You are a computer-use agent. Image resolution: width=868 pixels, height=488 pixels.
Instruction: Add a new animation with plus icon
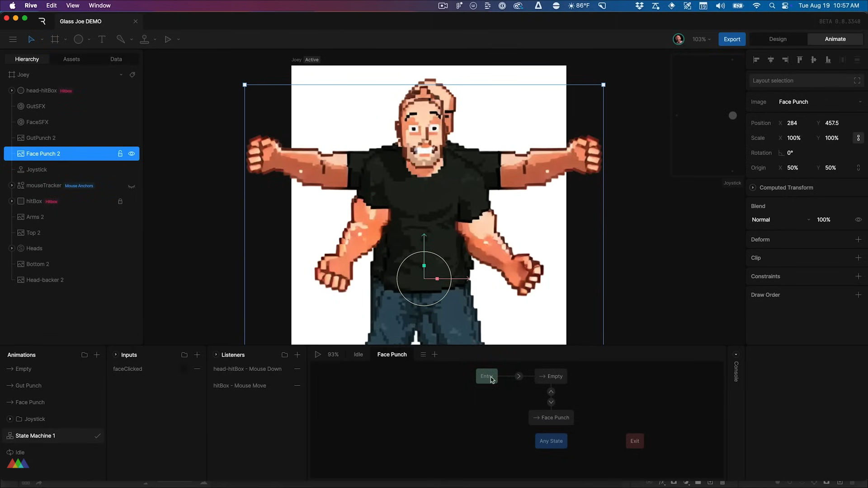click(97, 355)
